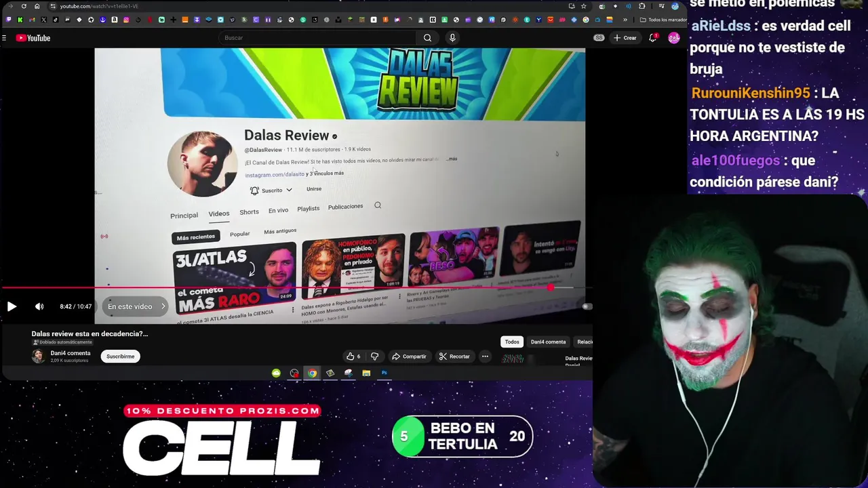Dislike the video with the thumbs-down

(x=374, y=357)
